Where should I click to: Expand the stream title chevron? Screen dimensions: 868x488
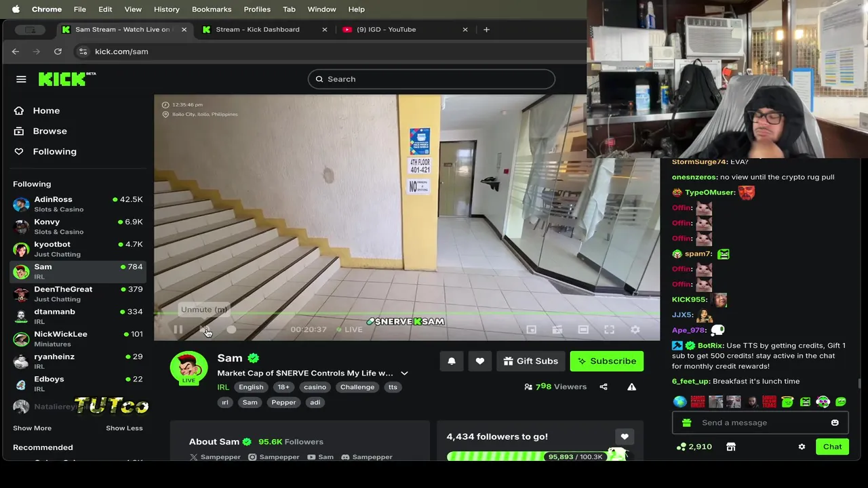tap(404, 373)
